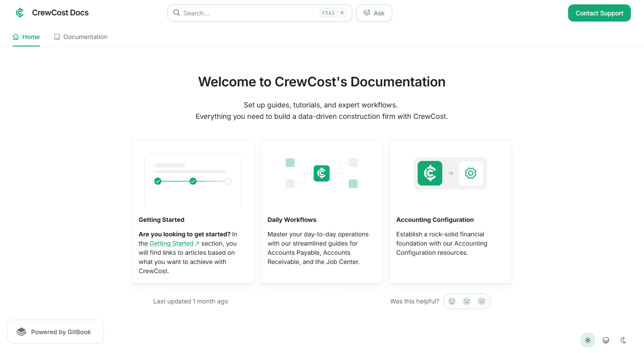Click the Contact Support button
This screenshot has height=353, width=644.
(x=599, y=13)
